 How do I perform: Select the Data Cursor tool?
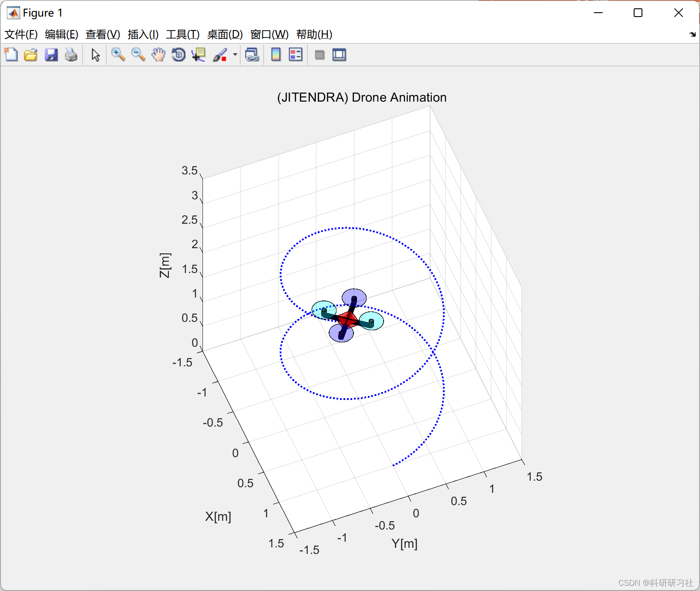[199, 55]
